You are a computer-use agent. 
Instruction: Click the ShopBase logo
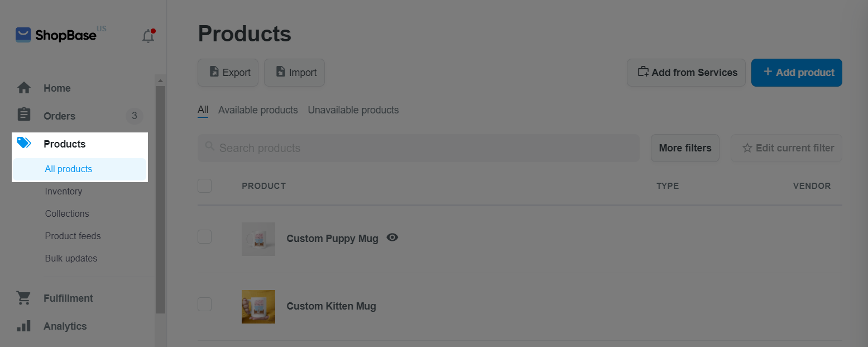tap(56, 35)
